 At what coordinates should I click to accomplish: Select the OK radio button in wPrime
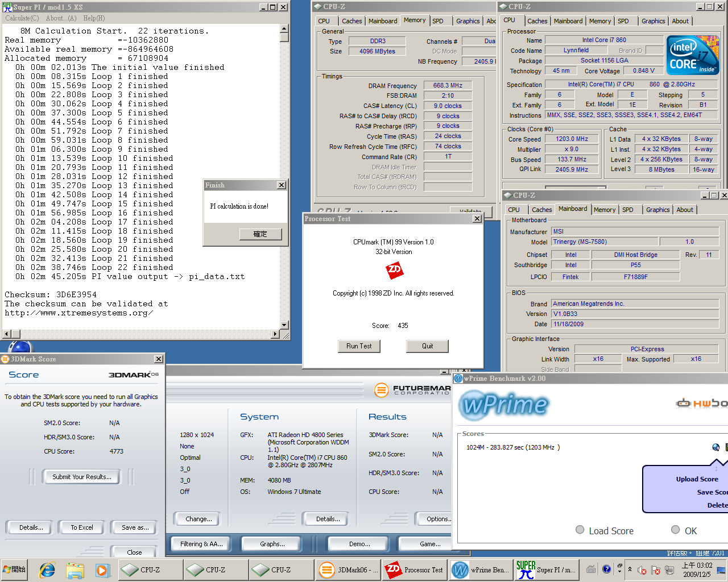pyautogui.click(x=676, y=530)
